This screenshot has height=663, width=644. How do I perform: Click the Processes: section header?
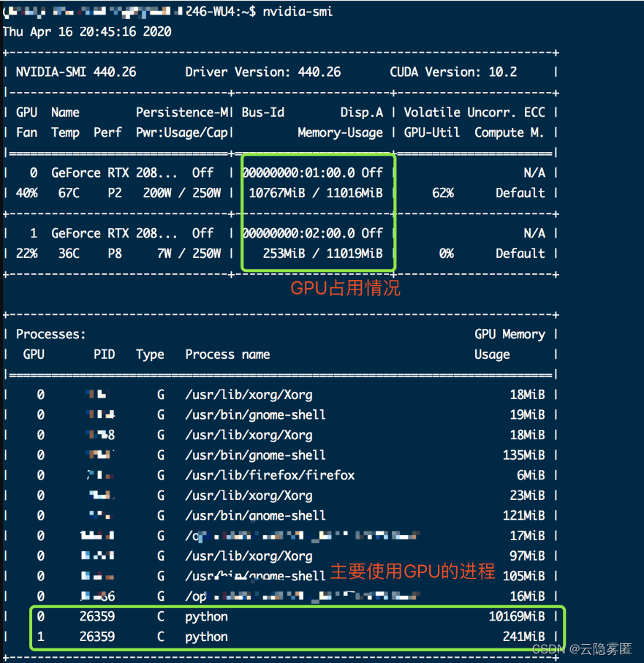coord(50,334)
